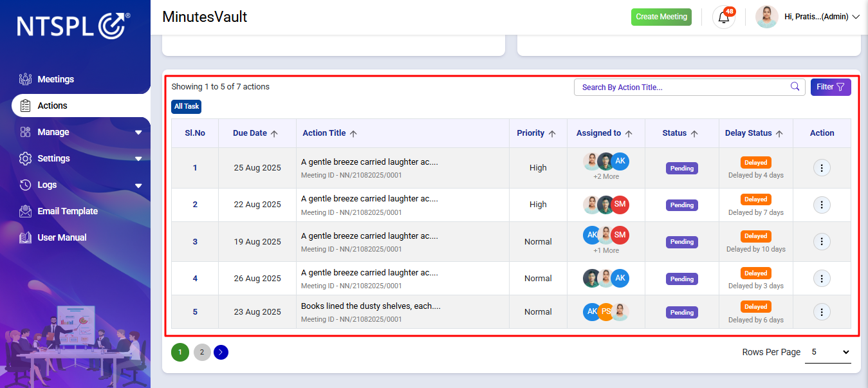The width and height of the screenshot is (868, 388).
Task: Open the admin user dropdown chevron
Action: pyautogui.click(x=856, y=17)
